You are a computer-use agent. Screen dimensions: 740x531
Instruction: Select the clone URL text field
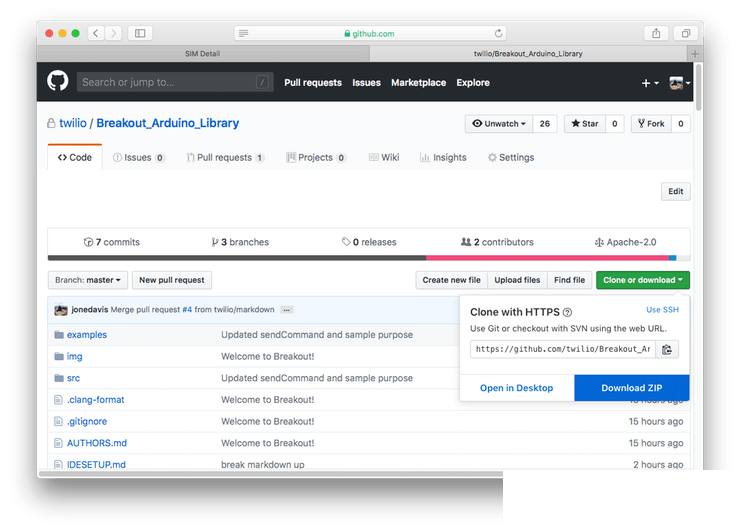563,349
